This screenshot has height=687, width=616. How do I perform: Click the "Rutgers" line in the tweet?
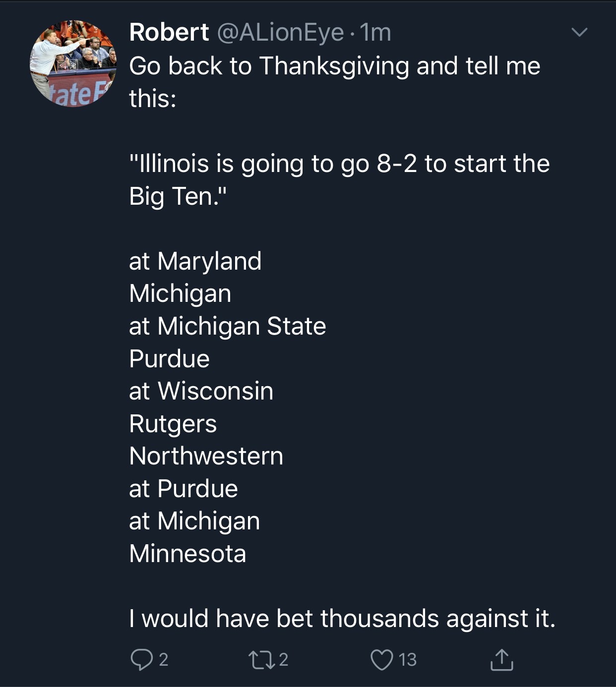click(x=173, y=424)
